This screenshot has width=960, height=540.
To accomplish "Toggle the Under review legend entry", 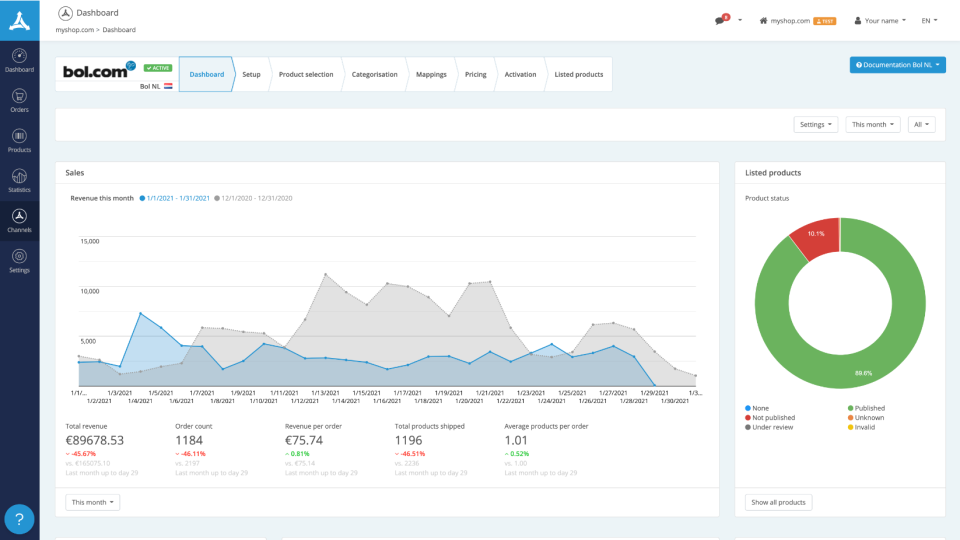I will point(769,427).
